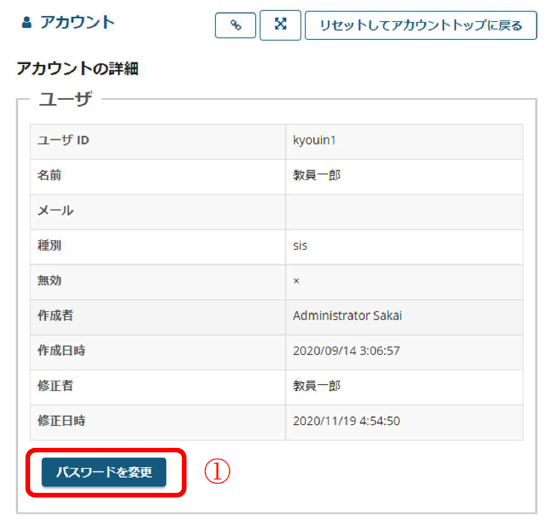Click the × mark in the 無効 row
The image size is (553, 529).
tap(296, 281)
